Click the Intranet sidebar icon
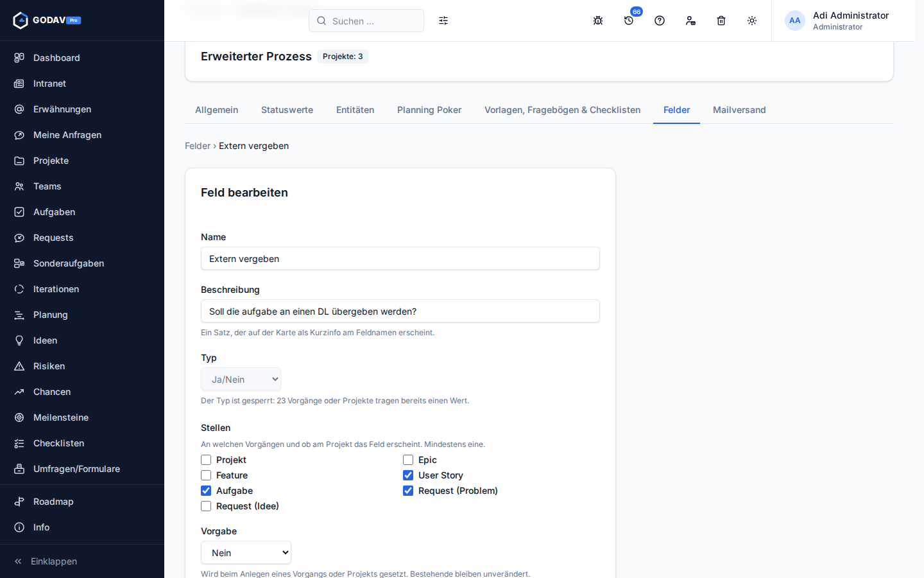924x578 pixels. tap(19, 83)
